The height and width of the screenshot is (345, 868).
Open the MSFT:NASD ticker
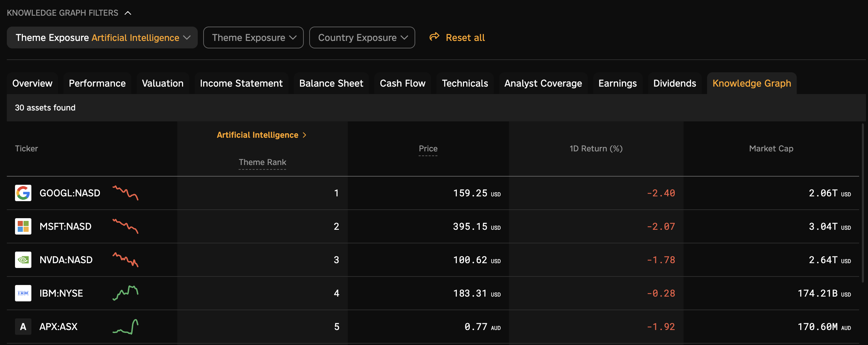pos(65,226)
